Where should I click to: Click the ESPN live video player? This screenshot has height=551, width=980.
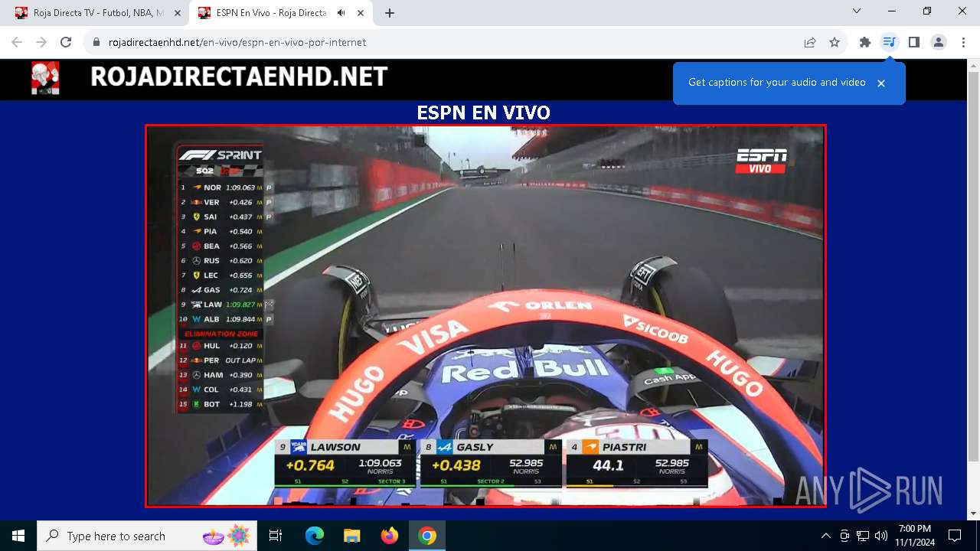point(485,315)
